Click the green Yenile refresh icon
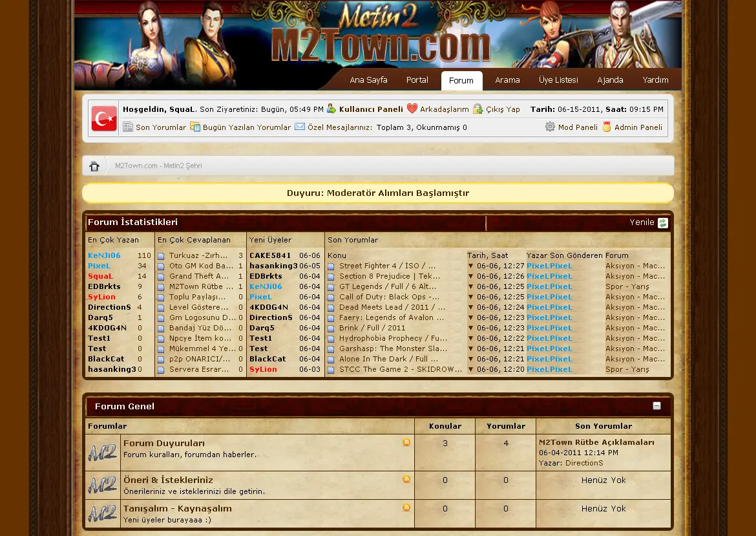Screen dimensions: 756x536 [663, 223]
